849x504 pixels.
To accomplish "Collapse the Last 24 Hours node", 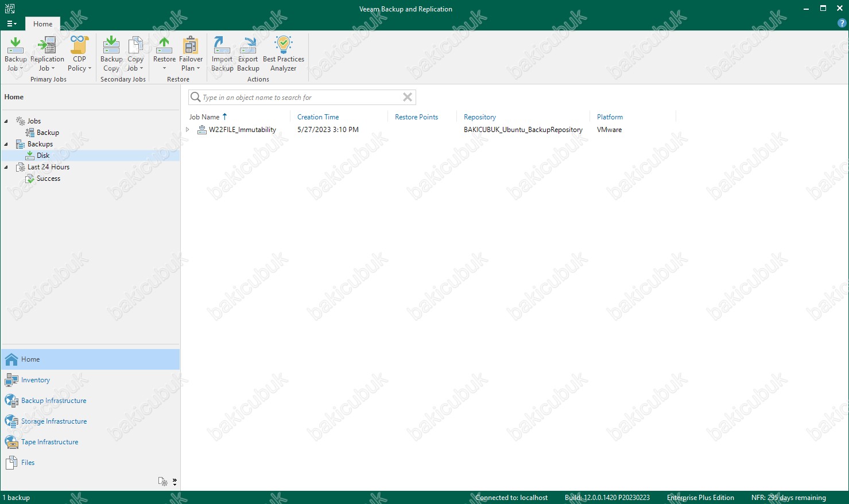I will [x=6, y=167].
